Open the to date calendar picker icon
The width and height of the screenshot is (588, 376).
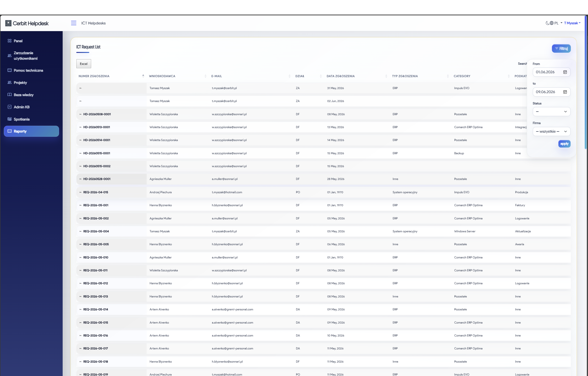pos(565,92)
